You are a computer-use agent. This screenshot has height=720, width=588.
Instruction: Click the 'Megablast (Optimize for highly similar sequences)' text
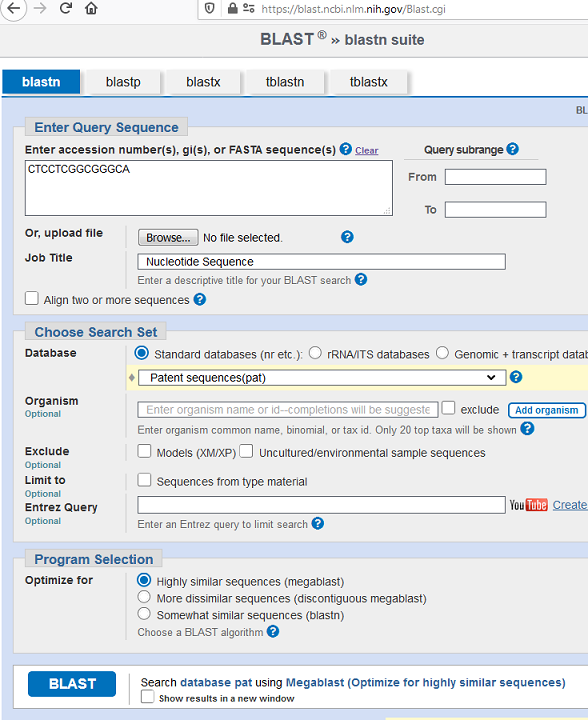[x=426, y=682]
